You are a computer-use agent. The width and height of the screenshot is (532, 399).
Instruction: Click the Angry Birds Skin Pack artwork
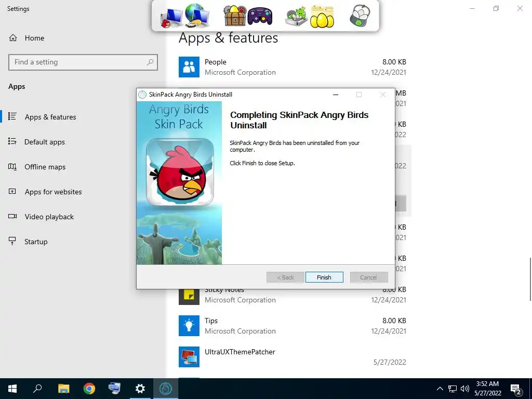tap(179, 183)
